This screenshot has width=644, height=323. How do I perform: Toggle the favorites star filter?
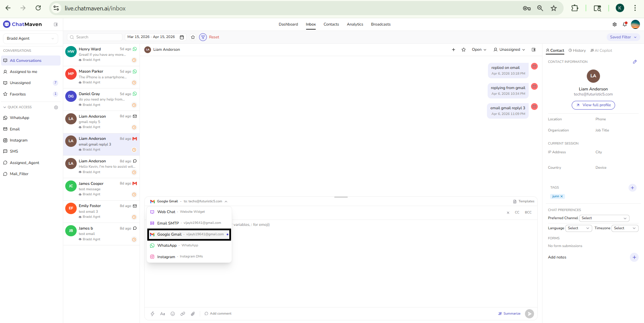[193, 37]
